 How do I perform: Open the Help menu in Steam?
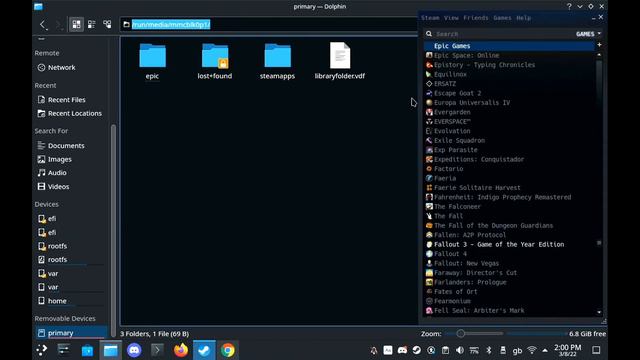coord(523,18)
